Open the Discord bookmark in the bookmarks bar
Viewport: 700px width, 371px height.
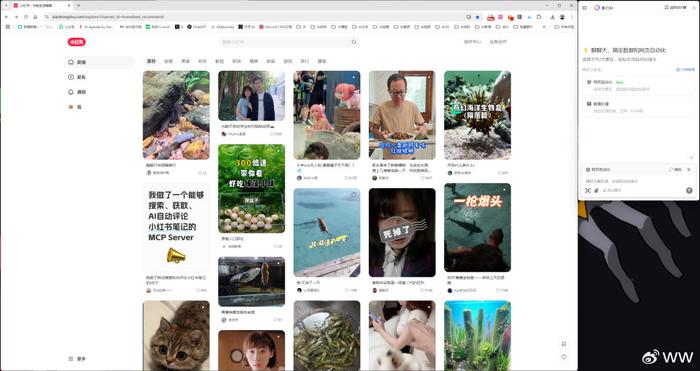275,27
